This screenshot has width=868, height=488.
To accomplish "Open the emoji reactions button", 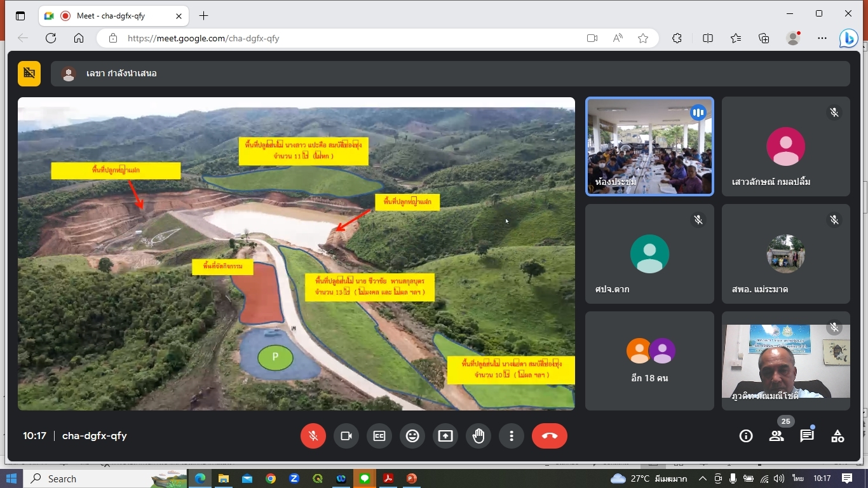I will click(x=412, y=436).
